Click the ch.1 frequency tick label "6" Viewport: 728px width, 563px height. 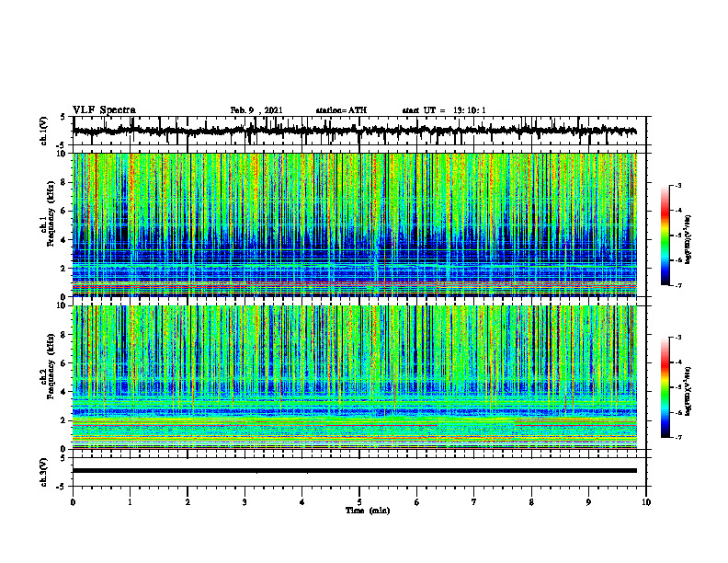pos(64,212)
